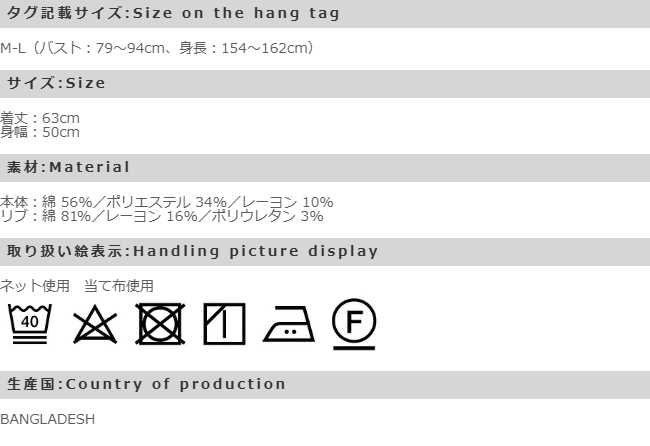
Task: Click the do-not-bleach crossed triangle symbol
Action: click(95, 323)
